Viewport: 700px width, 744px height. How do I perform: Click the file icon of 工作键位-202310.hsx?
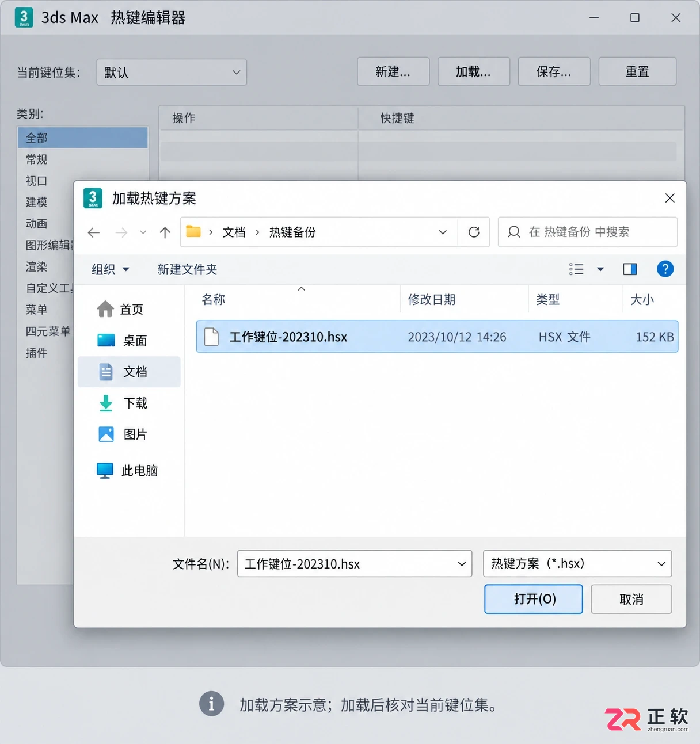pos(211,337)
